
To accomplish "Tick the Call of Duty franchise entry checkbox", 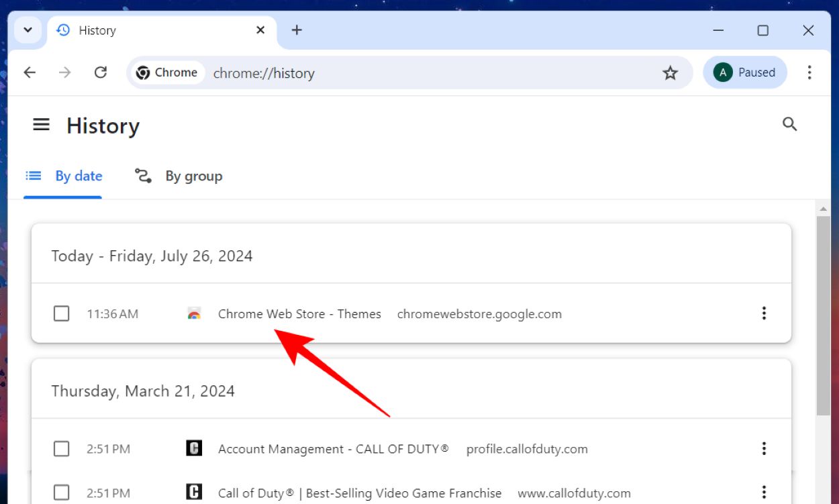I will (61, 493).
